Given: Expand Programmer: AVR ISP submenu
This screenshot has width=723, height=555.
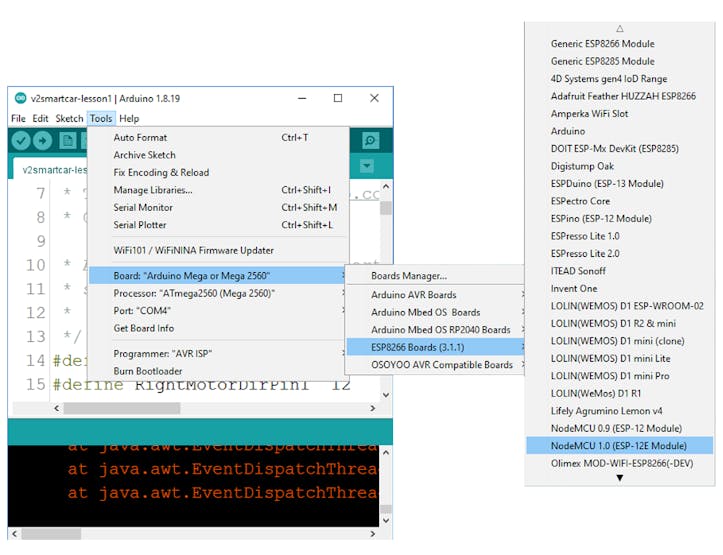Looking at the screenshot, I should point(219,354).
